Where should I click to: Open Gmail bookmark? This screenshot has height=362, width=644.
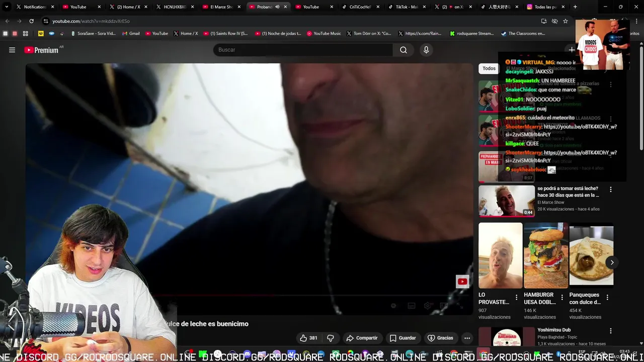pos(130,34)
